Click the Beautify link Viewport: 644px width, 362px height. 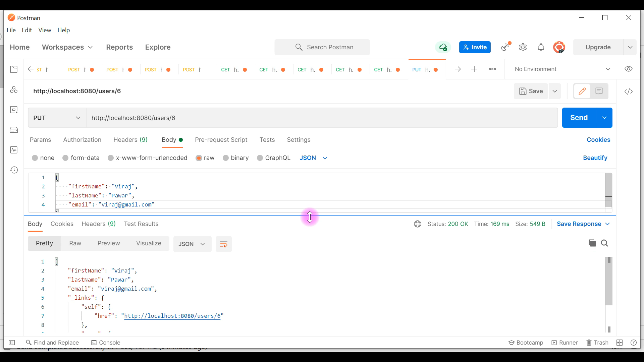tap(595, 158)
